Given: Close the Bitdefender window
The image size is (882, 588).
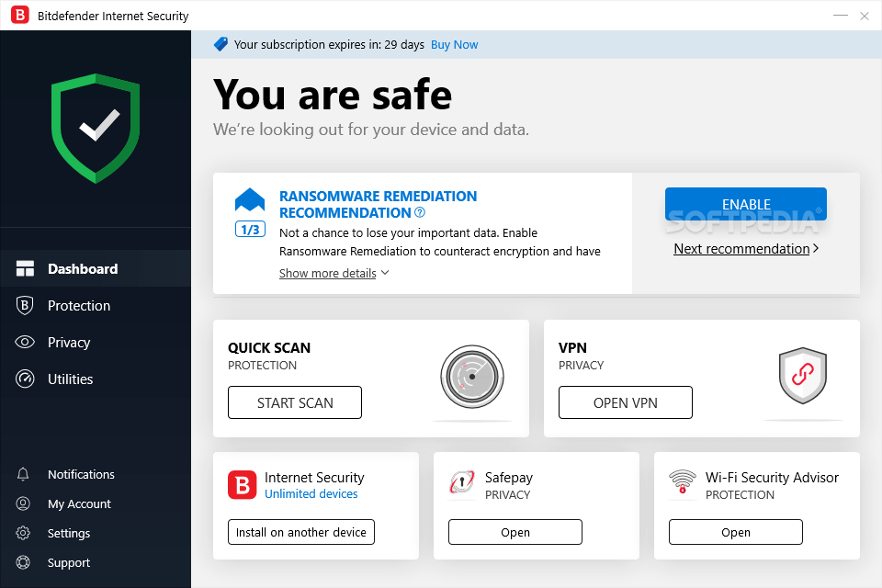Looking at the screenshot, I should (x=865, y=16).
